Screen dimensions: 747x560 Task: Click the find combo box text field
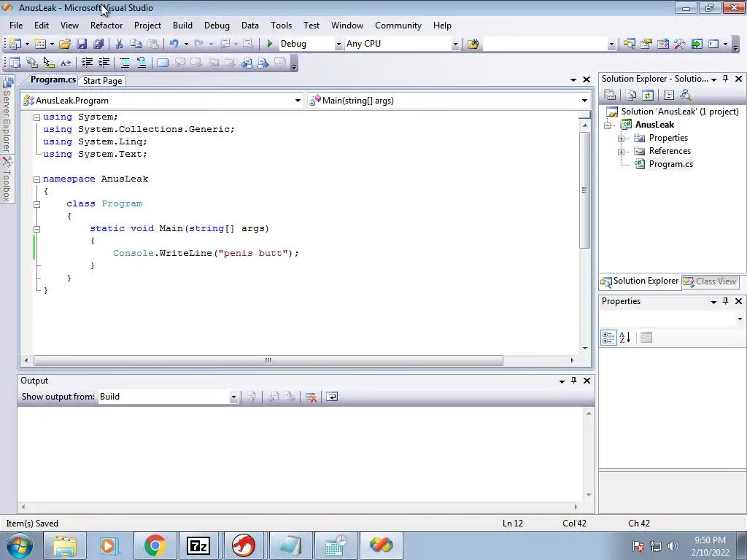[544, 44]
